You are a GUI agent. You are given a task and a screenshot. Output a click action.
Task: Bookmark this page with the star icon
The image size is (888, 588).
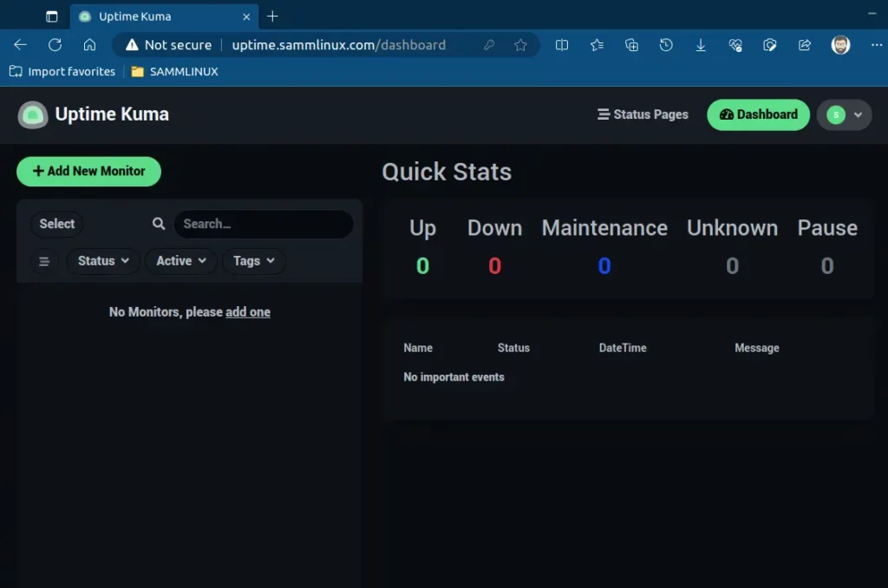[520, 45]
